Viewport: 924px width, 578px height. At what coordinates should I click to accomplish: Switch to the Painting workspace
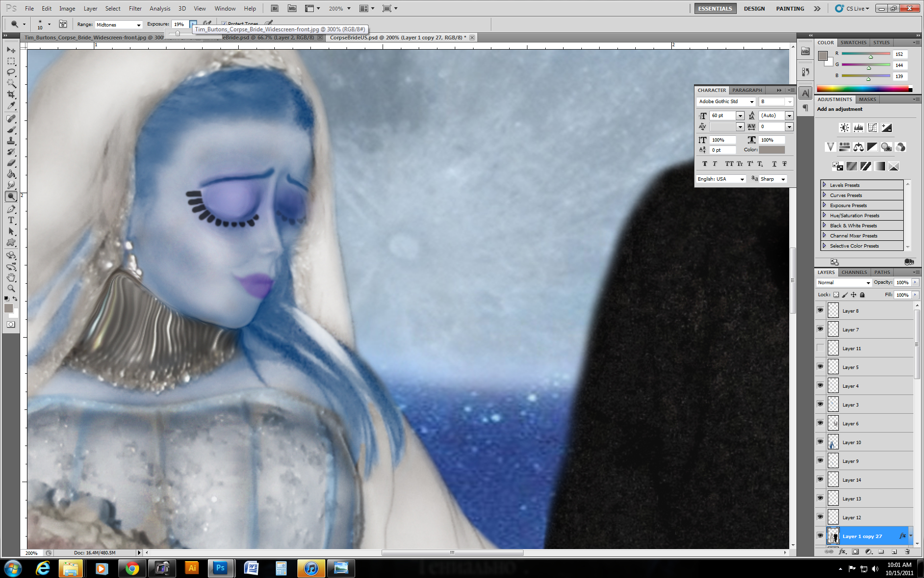click(x=790, y=9)
